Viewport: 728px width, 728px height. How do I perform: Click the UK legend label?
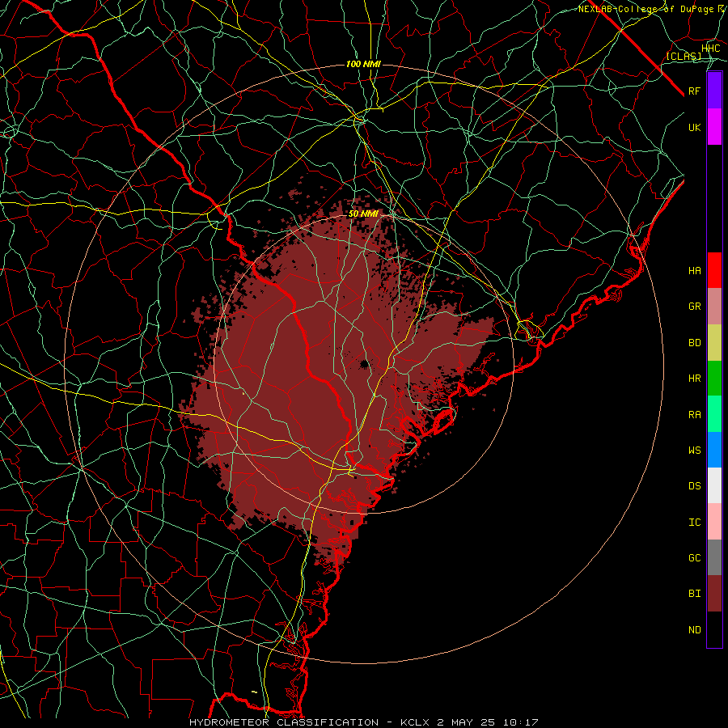(695, 127)
